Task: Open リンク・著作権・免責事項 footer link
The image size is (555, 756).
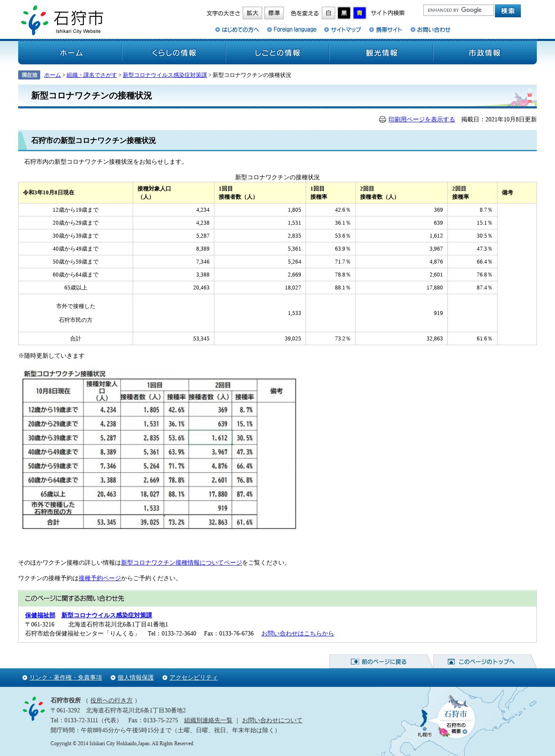Action: pyautogui.click(x=66, y=678)
